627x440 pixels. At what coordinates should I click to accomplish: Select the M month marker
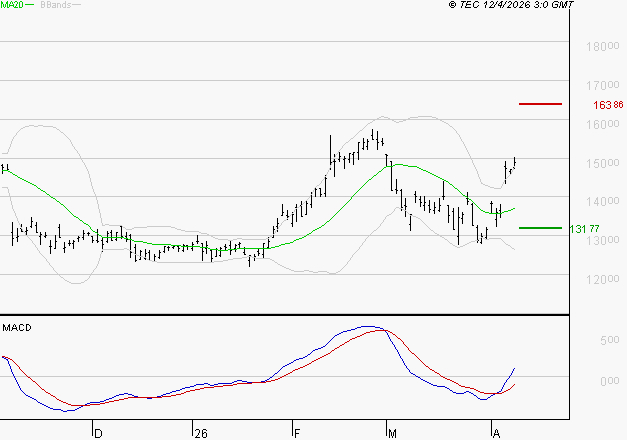tap(393, 433)
